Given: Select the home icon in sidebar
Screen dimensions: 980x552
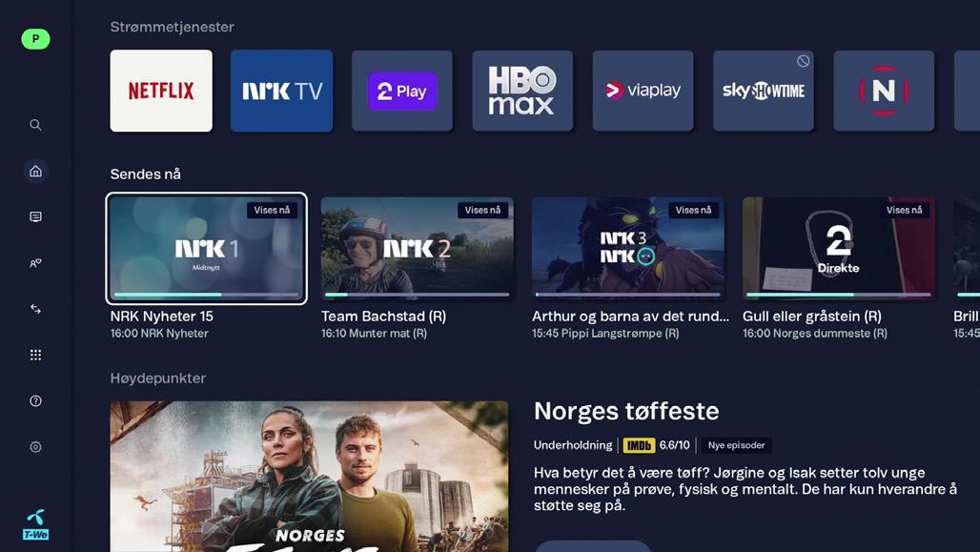Looking at the screenshot, I should (35, 171).
